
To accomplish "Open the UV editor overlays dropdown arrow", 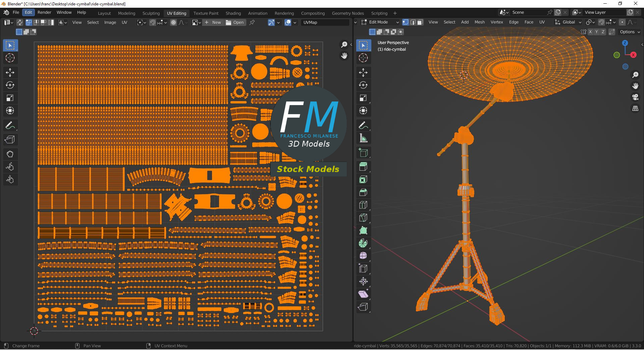I will click(295, 23).
